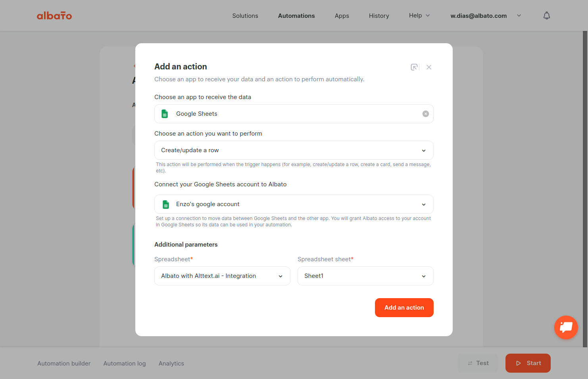Open the Spreadsheet dropdown
588x379 pixels.
click(x=222, y=276)
